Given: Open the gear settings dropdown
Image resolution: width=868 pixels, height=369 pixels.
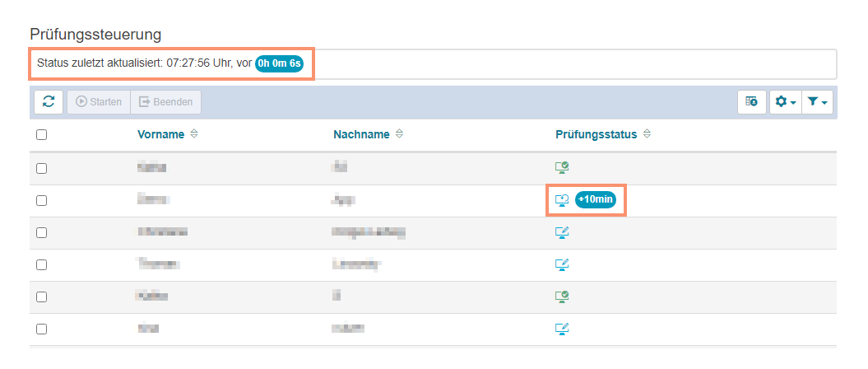Looking at the screenshot, I should [x=783, y=102].
